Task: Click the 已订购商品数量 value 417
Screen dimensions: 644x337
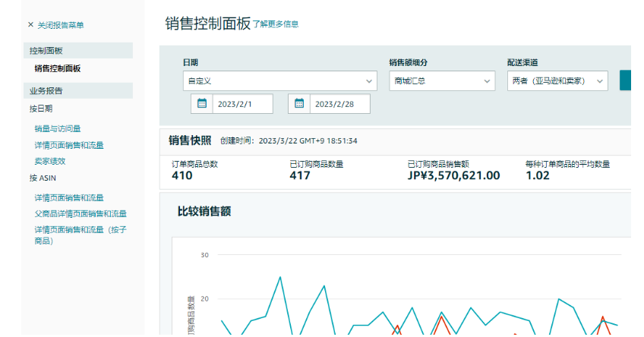Action: (300, 175)
